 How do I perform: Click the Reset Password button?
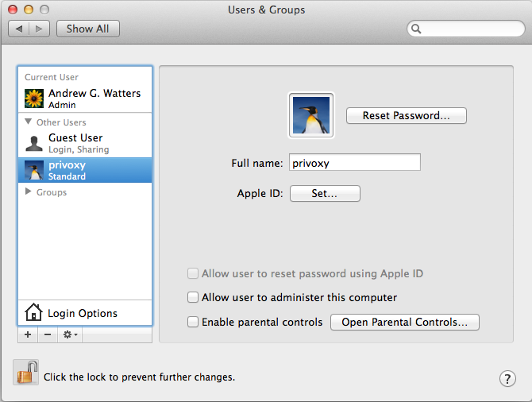click(x=406, y=115)
